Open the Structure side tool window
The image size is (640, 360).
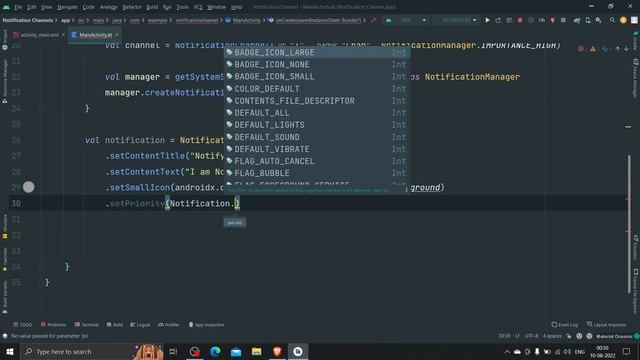4,227
